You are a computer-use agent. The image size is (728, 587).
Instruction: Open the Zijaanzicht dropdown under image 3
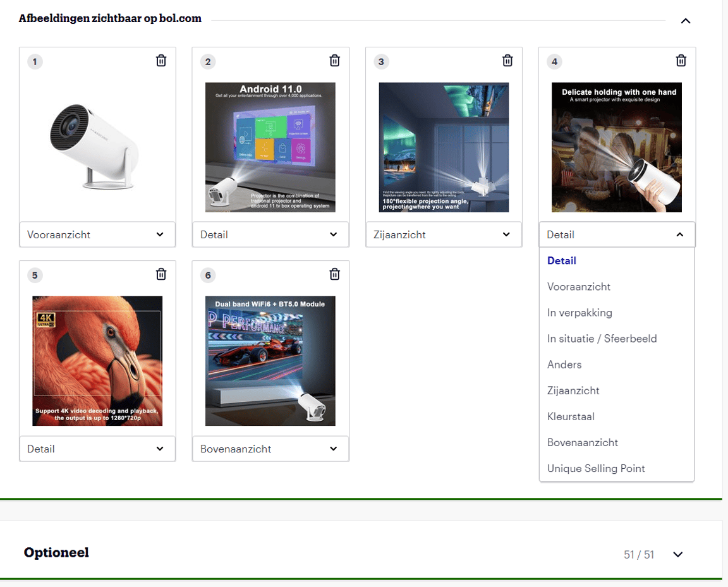pos(444,234)
